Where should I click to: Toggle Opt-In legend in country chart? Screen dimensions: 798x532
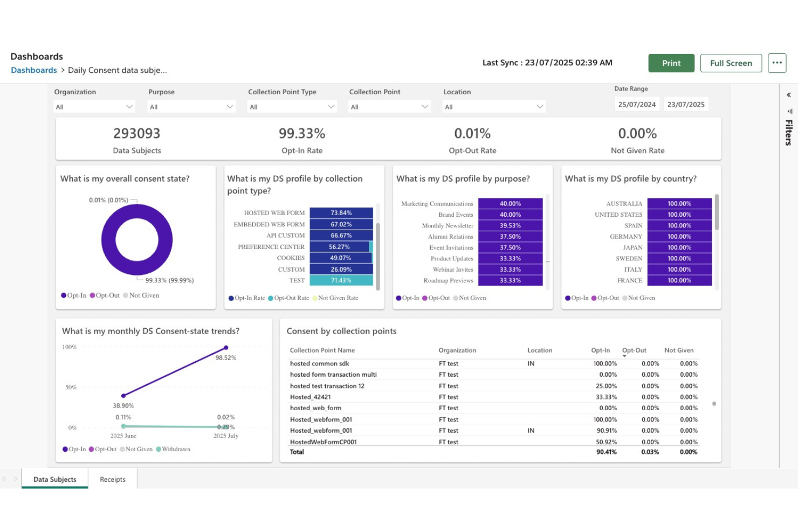point(577,298)
